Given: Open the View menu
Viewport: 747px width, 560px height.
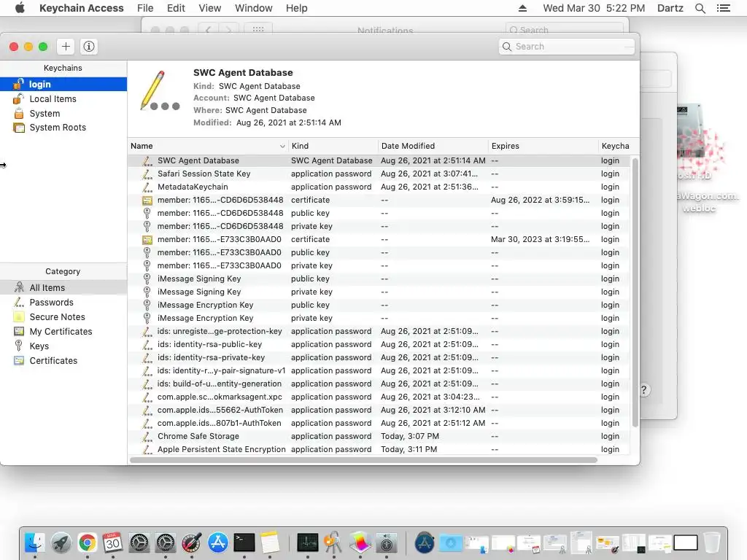Looking at the screenshot, I should point(209,8).
